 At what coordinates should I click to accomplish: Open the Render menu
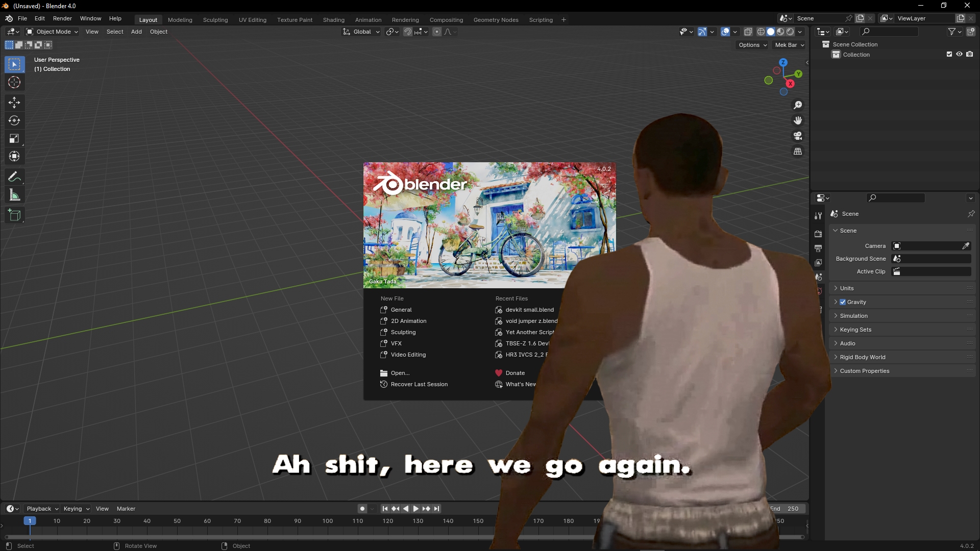[62, 18]
